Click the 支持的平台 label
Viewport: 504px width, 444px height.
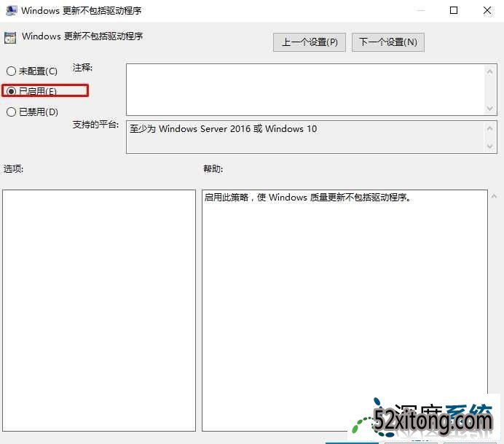(96, 124)
